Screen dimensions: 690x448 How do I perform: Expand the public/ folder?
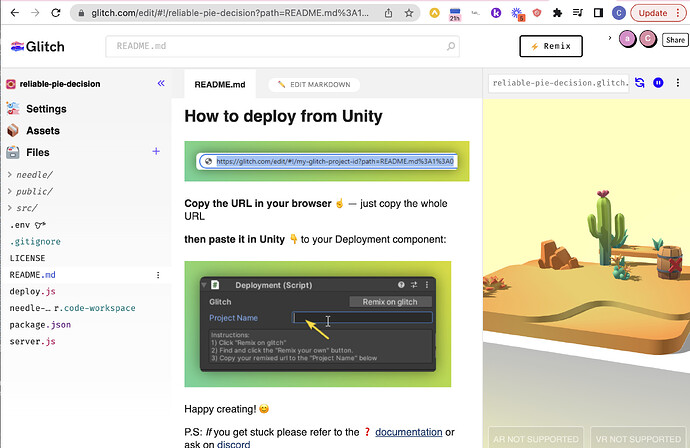[30, 191]
